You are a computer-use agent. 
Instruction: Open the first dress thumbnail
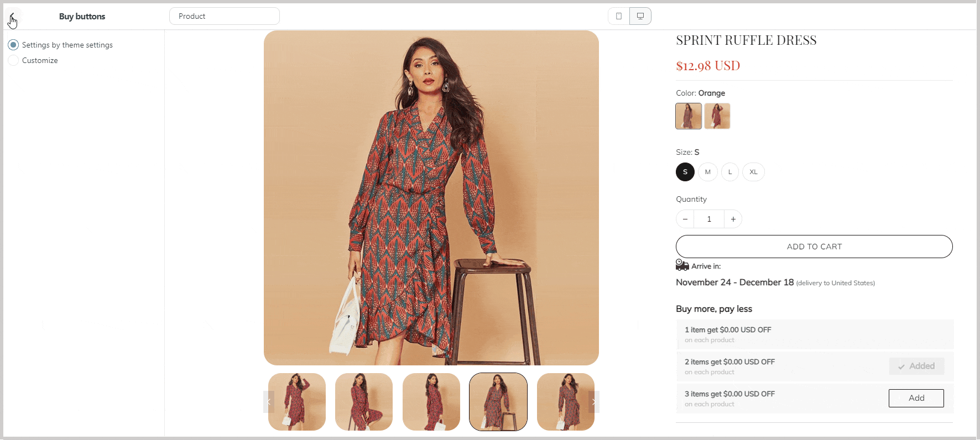tap(297, 402)
